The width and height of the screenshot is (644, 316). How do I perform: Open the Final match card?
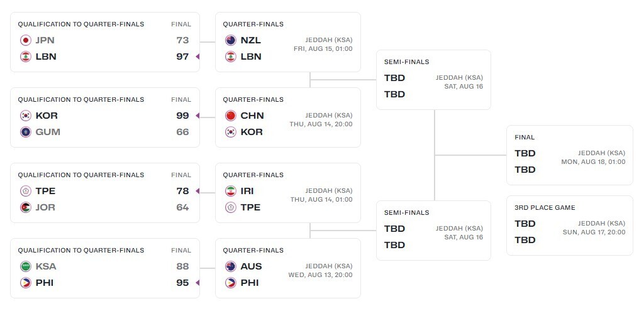[569, 155]
